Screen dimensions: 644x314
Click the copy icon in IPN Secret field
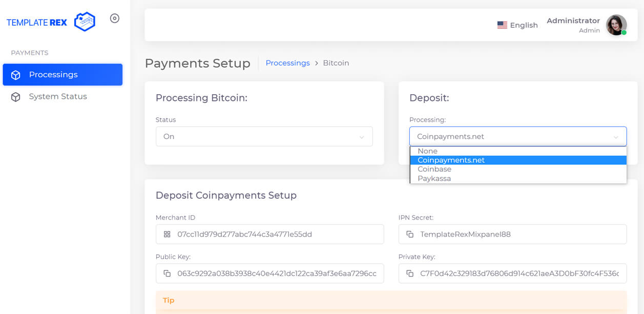[x=410, y=234]
